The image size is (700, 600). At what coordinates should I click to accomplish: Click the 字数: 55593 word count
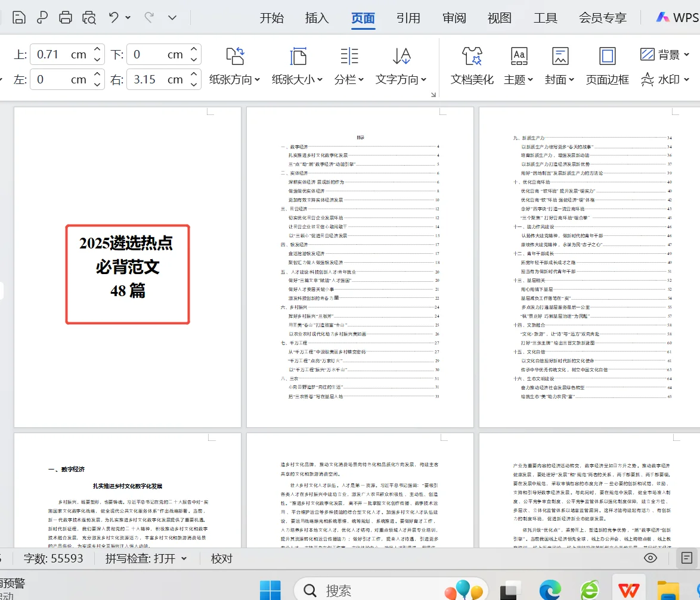point(53,558)
